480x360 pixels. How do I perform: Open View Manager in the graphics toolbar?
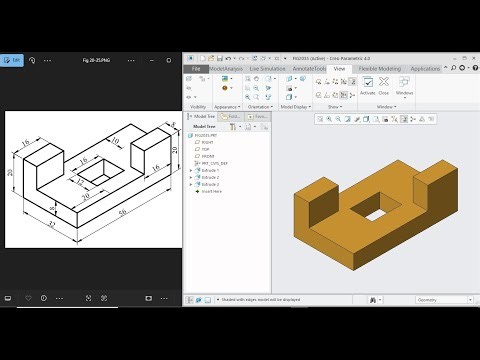pyautogui.click(x=385, y=119)
